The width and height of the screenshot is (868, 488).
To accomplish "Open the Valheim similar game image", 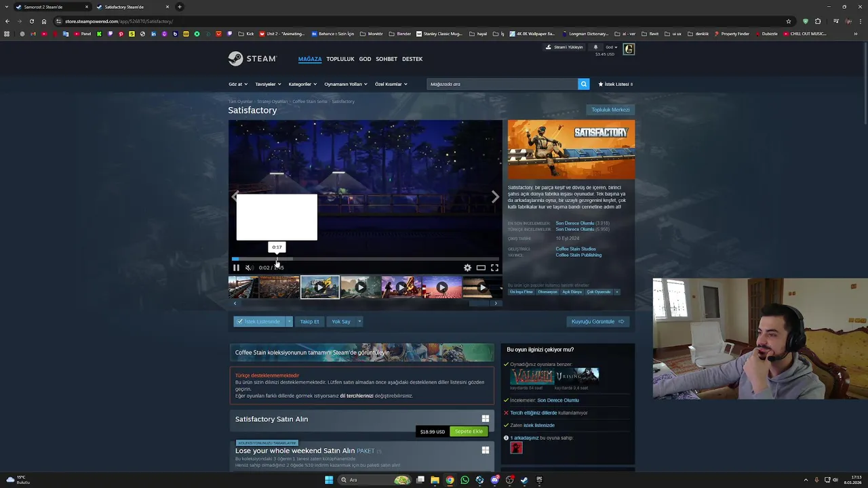I will tap(532, 377).
